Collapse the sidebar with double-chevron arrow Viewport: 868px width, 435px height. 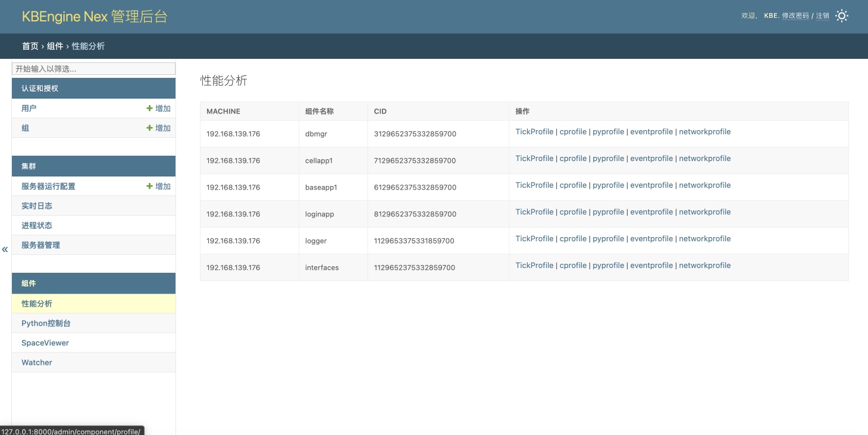point(5,250)
